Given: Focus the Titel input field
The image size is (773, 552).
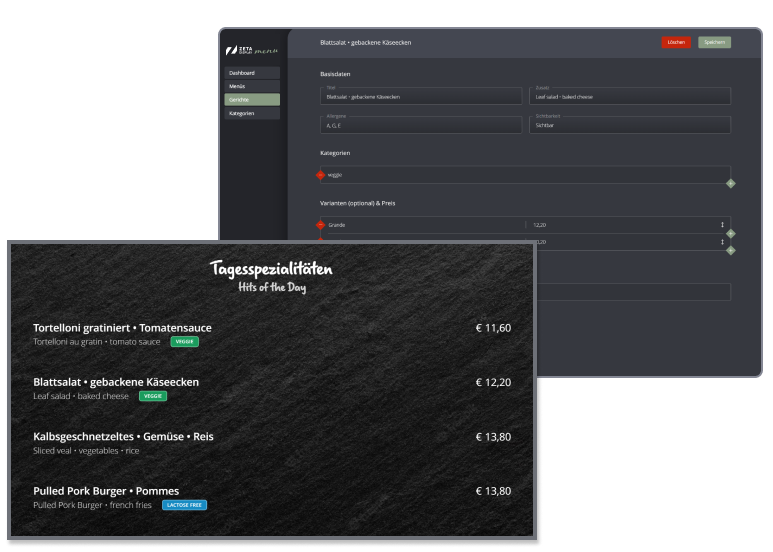Looking at the screenshot, I should [421, 96].
